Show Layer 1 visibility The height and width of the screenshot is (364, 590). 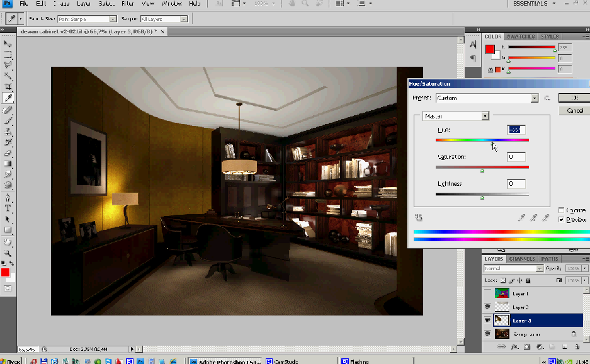pyautogui.click(x=487, y=293)
